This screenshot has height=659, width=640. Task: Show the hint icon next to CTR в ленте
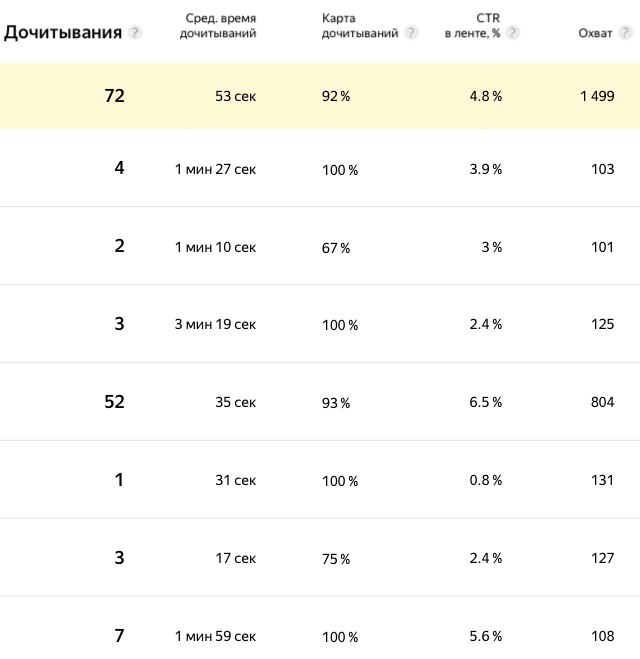pos(512,32)
